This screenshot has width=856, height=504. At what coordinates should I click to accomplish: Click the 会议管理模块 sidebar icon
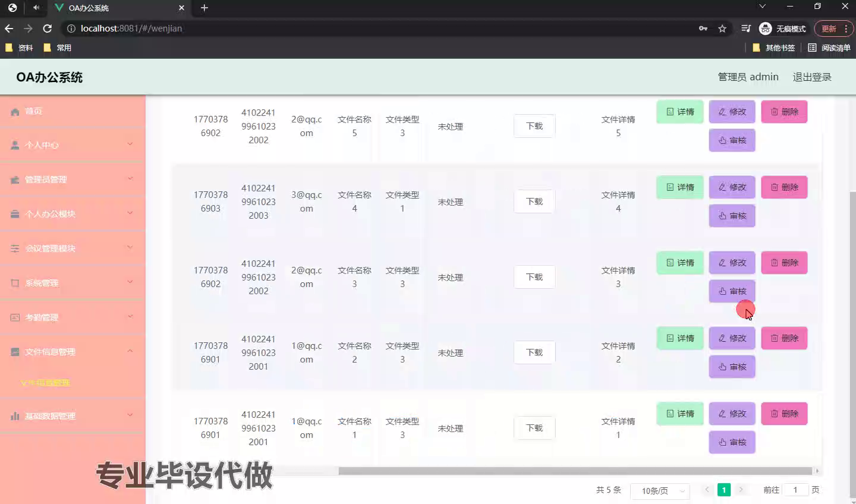tap(15, 248)
